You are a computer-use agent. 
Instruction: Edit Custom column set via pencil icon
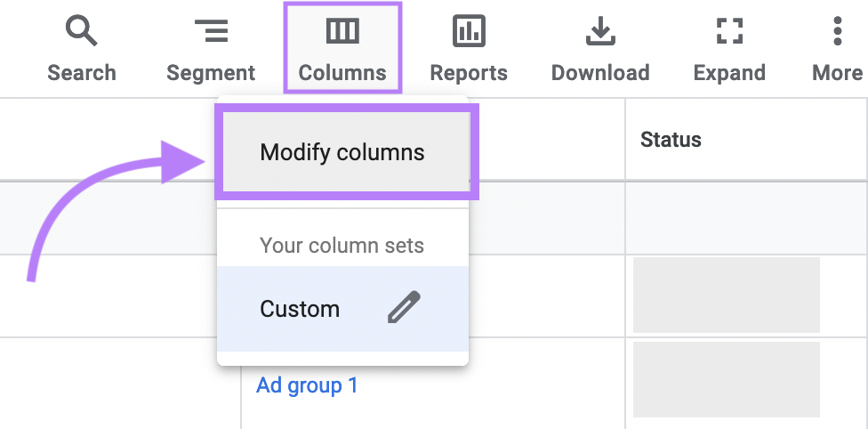(x=404, y=308)
